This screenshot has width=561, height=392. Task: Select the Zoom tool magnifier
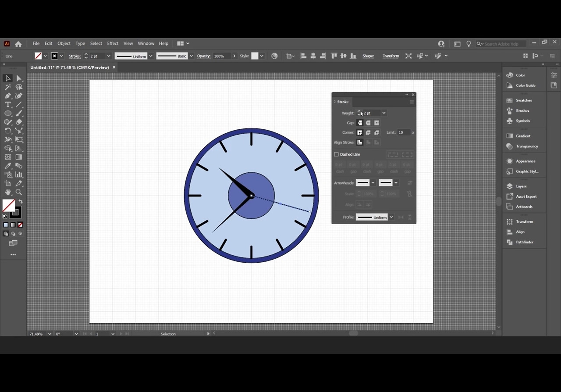[19, 192]
